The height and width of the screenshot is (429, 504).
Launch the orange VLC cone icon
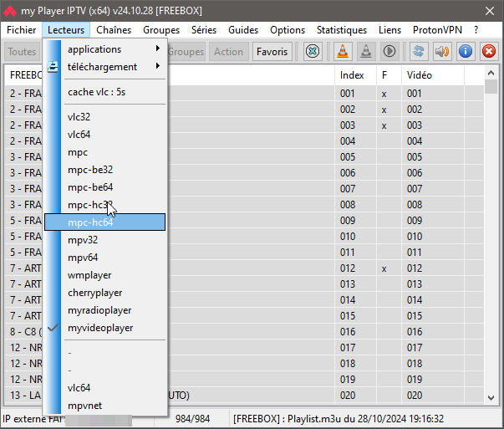pos(343,52)
